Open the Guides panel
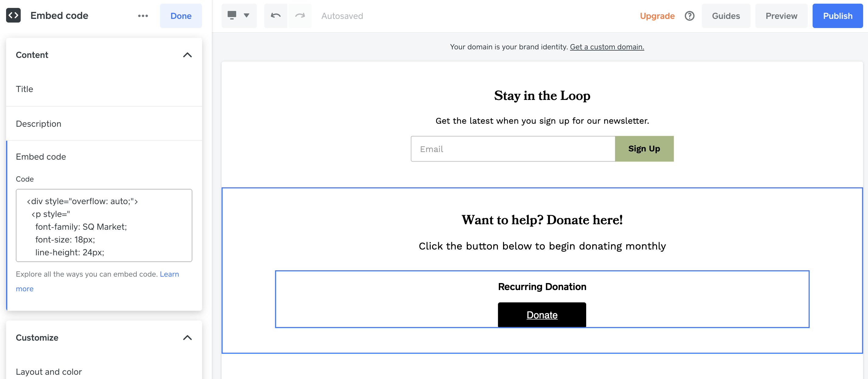This screenshot has height=379, width=868. [726, 16]
